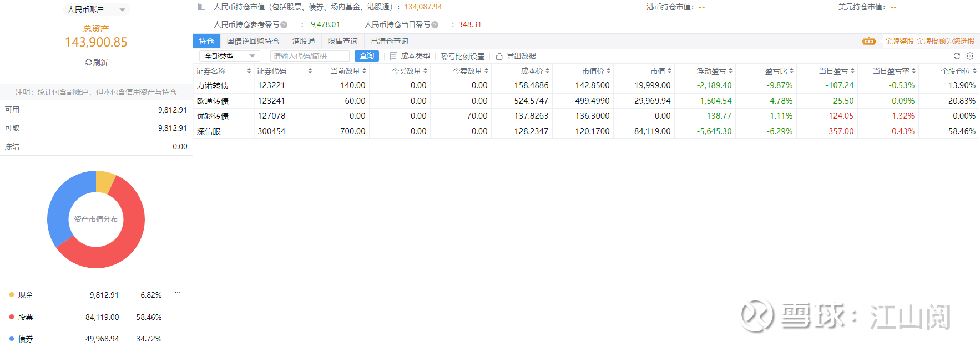Open 盈亏比例设置 settings

point(462,57)
